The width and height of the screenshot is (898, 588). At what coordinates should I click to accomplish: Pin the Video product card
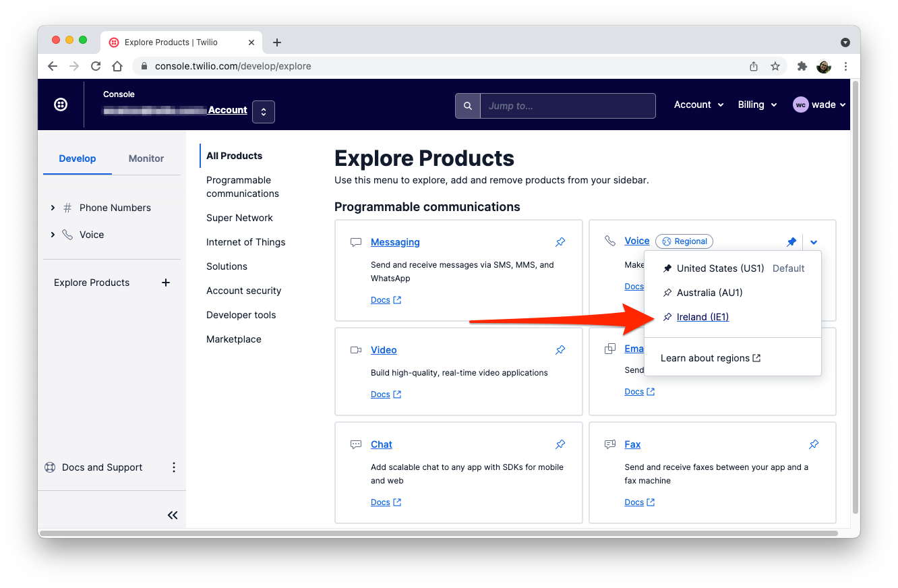coord(560,350)
